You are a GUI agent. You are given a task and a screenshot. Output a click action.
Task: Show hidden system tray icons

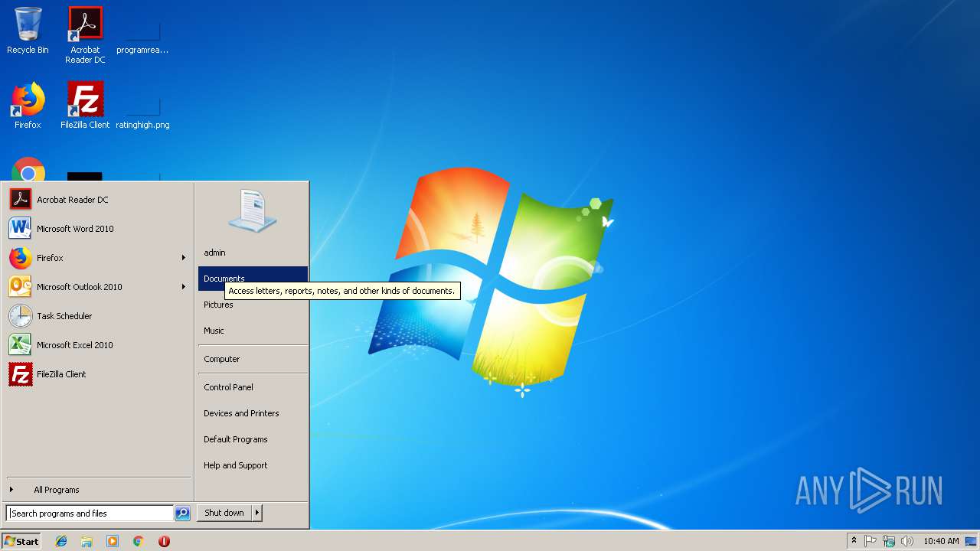coord(854,541)
